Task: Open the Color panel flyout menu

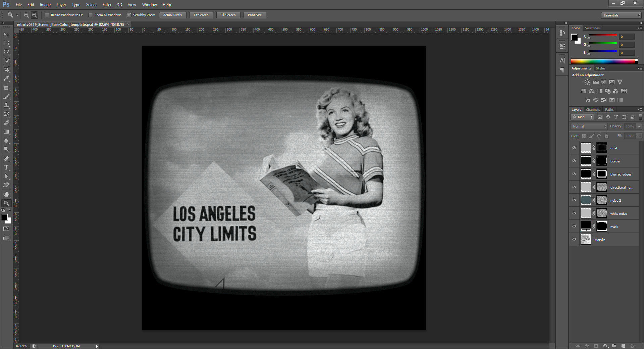Action: [640, 28]
